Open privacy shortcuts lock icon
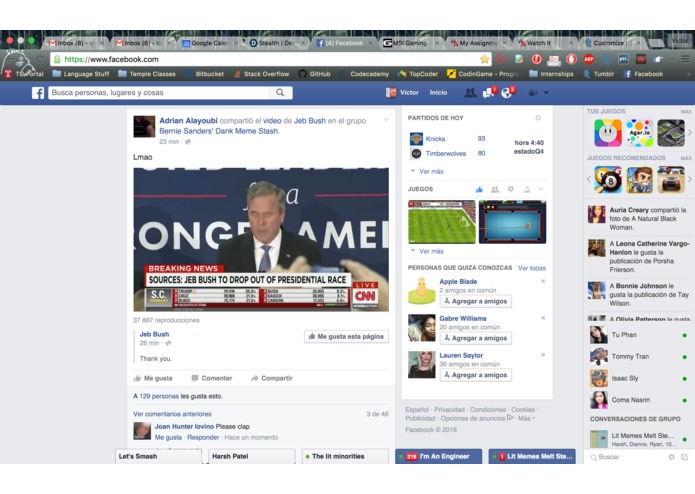 coord(532,93)
